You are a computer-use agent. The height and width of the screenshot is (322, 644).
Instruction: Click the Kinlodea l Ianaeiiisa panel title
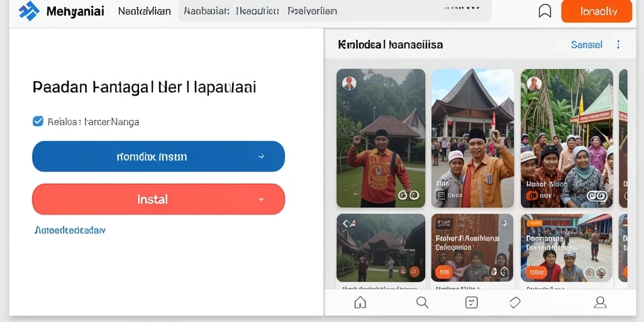coord(390,45)
